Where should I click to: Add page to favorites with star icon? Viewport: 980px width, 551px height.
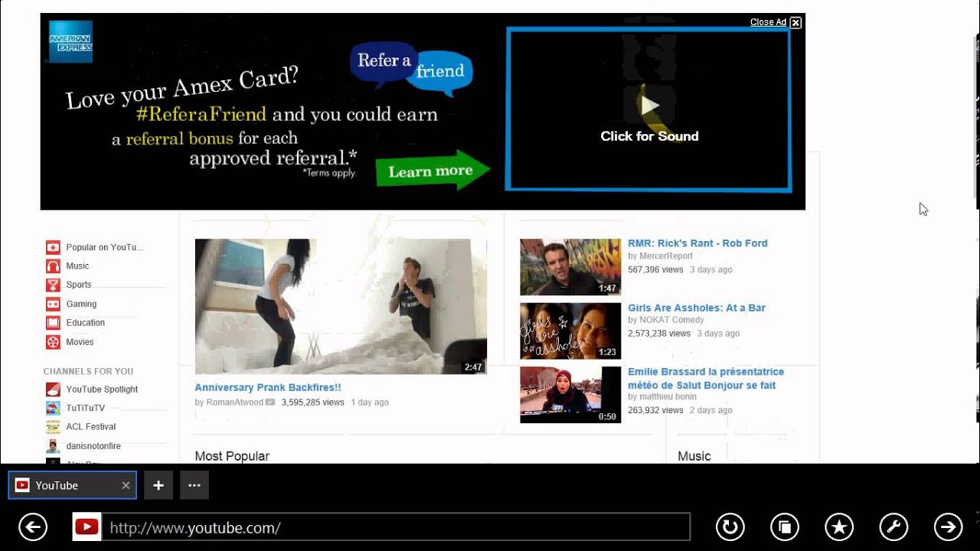coord(839,527)
